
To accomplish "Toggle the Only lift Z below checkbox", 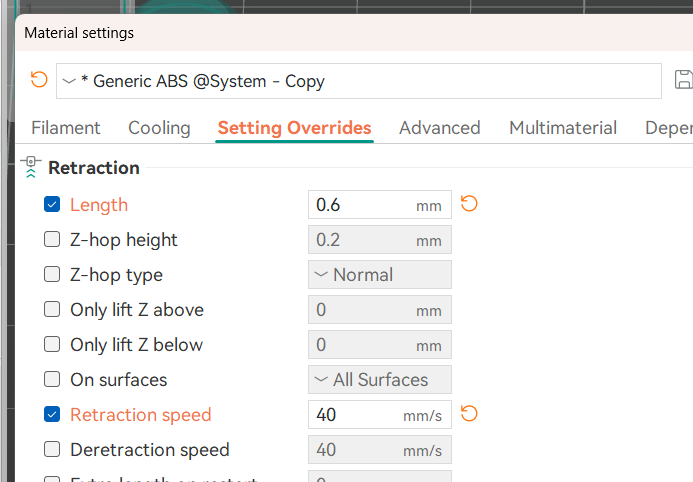I will pos(52,345).
